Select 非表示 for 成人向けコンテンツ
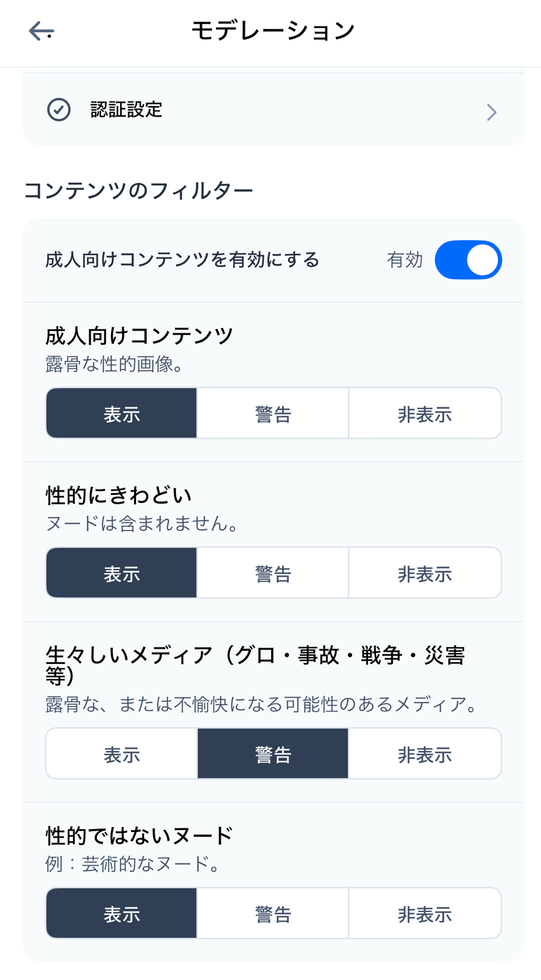Screen dimensions: 541x980 click(x=424, y=414)
